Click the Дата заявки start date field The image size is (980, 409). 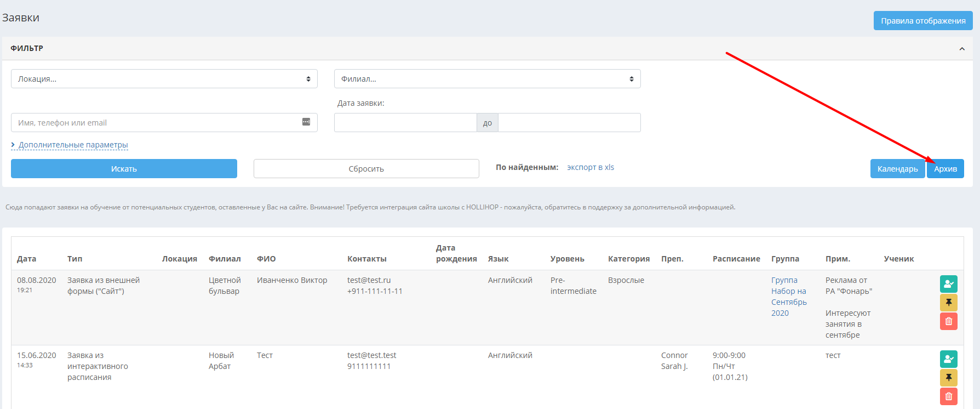pos(405,123)
